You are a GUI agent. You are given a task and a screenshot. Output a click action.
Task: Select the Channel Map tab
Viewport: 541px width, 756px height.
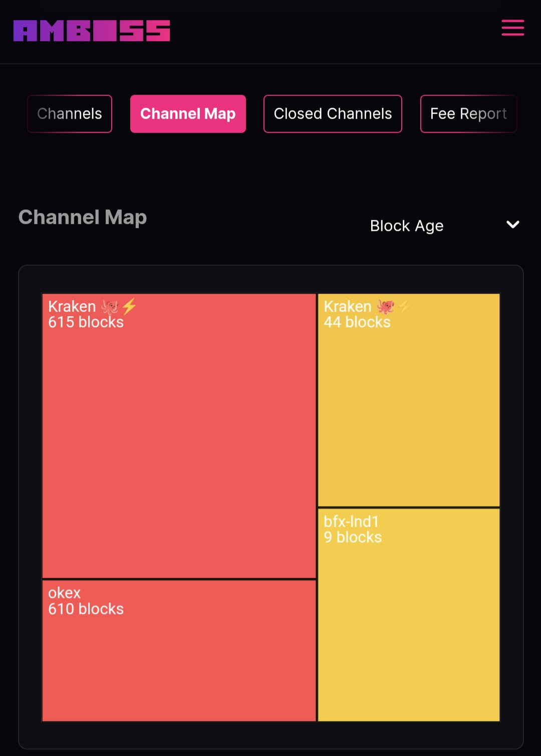coord(188,114)
